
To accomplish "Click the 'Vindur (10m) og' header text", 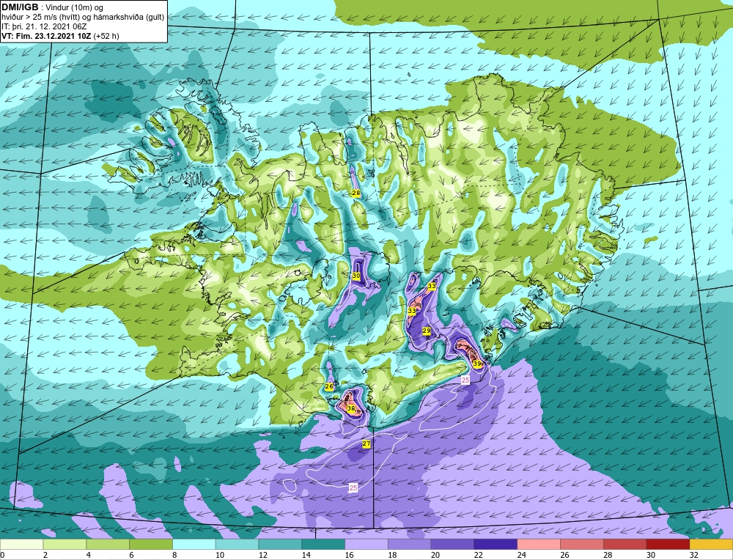I will [75, 8].
